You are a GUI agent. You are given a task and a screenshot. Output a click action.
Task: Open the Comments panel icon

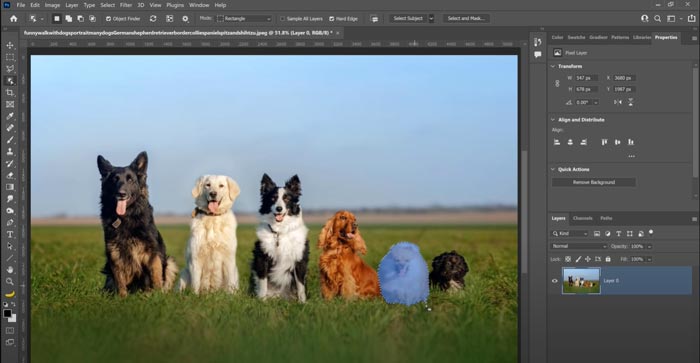click(x=538, y=54)
